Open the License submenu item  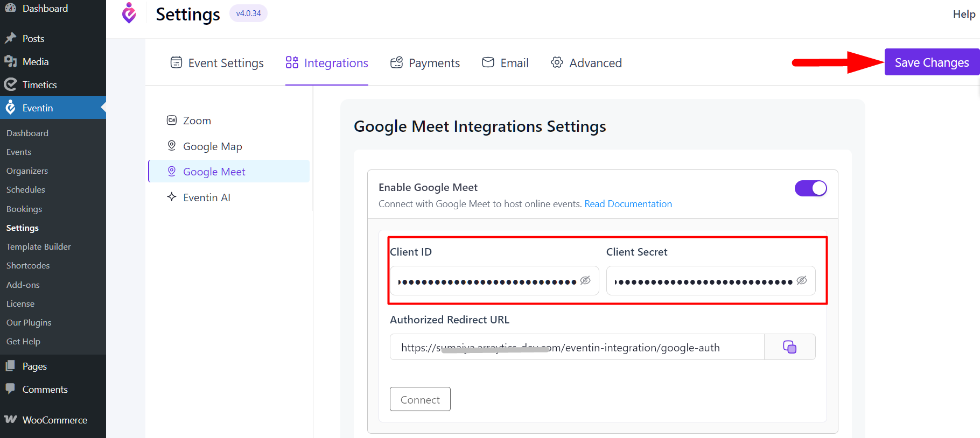(20, 303)
